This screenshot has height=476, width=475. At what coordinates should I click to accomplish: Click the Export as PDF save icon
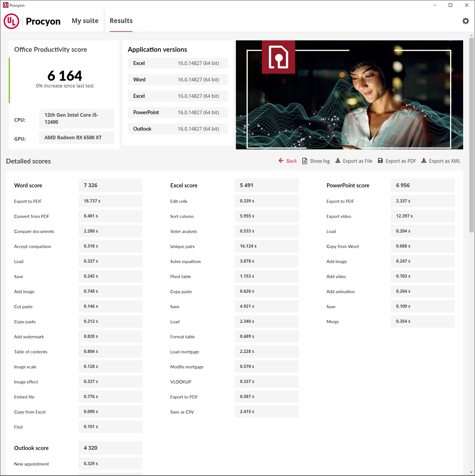pos(380,161)
